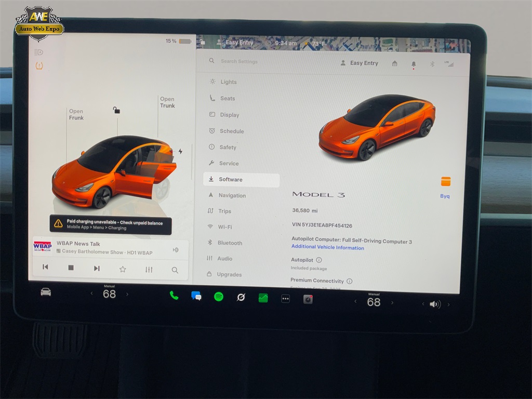
Task: Tap the WBAP station logo thumbnail
Action: (x=43, y=246)
